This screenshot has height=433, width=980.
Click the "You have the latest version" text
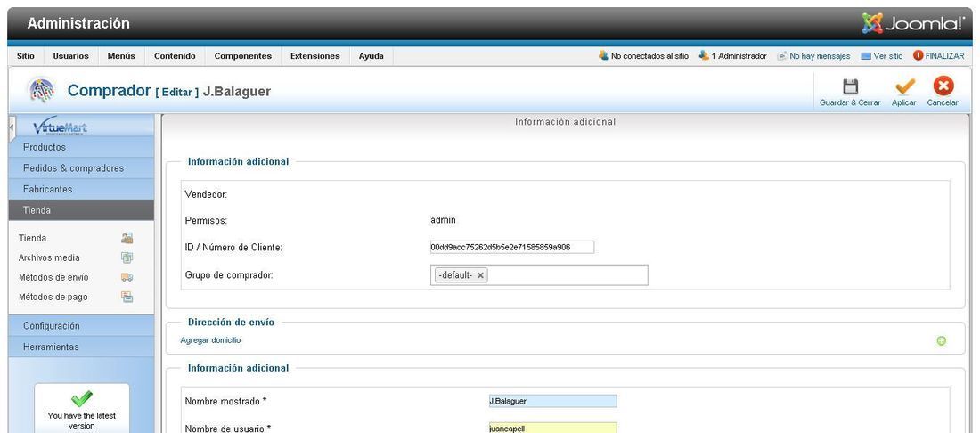tap(81, 421)
